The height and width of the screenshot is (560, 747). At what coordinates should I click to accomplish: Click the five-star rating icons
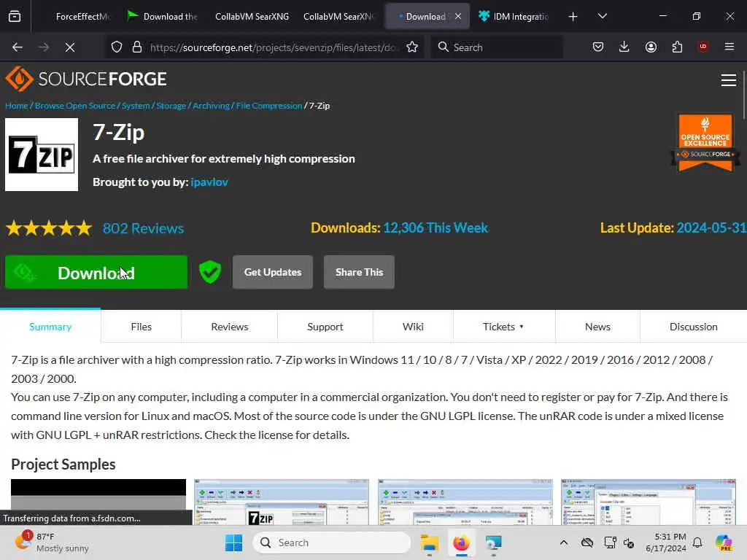coord(49,228)
